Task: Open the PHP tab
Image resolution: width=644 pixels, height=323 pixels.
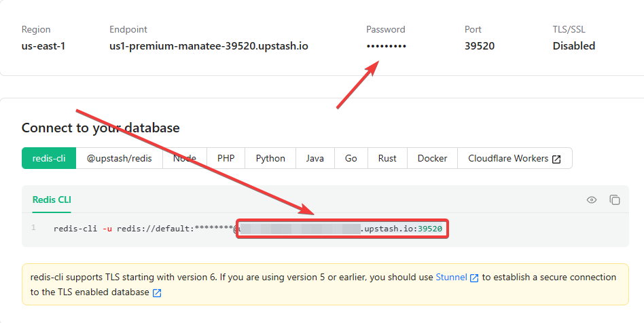Action: (226, 158)
